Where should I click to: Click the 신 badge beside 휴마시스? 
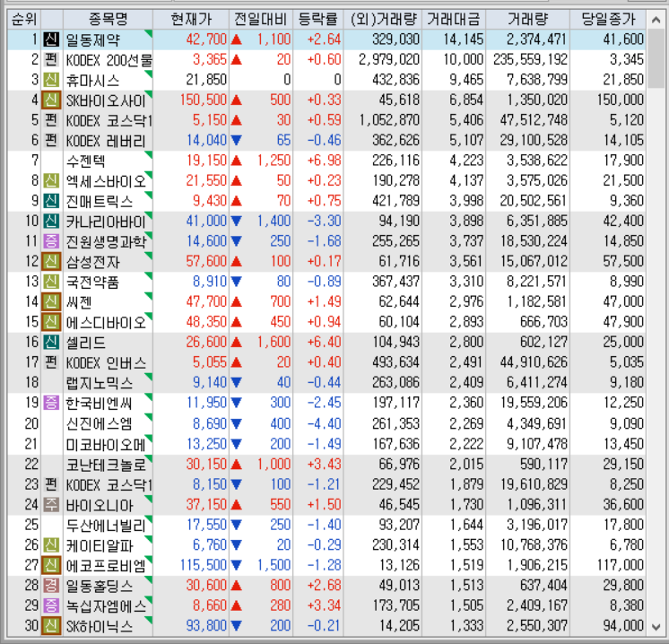click(51, 80)
